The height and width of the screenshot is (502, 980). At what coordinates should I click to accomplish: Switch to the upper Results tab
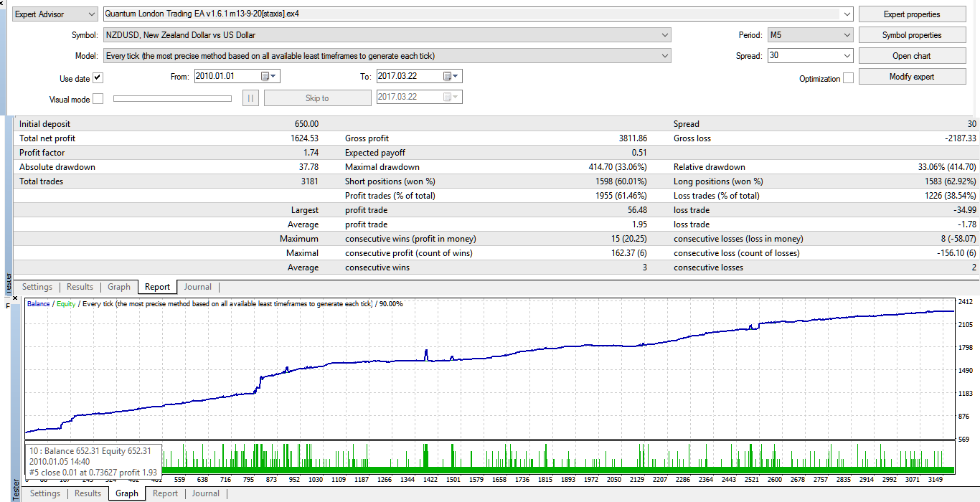coord(80,287)
